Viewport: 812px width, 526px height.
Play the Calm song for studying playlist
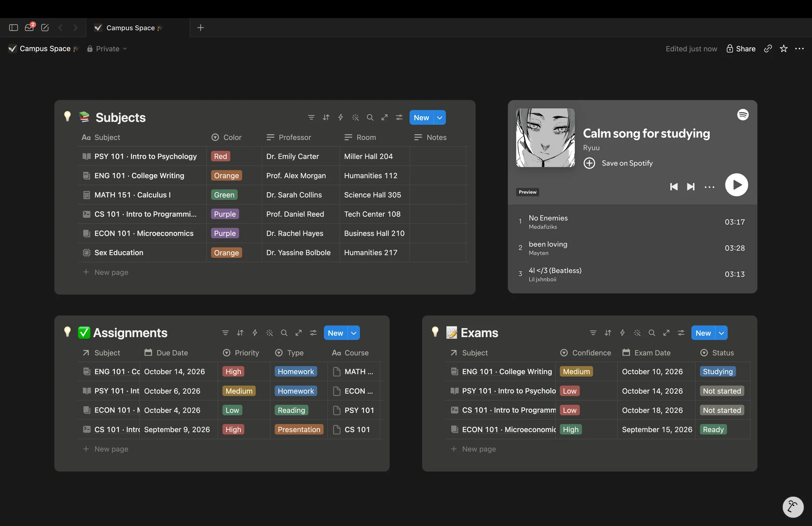pos(736,185)
